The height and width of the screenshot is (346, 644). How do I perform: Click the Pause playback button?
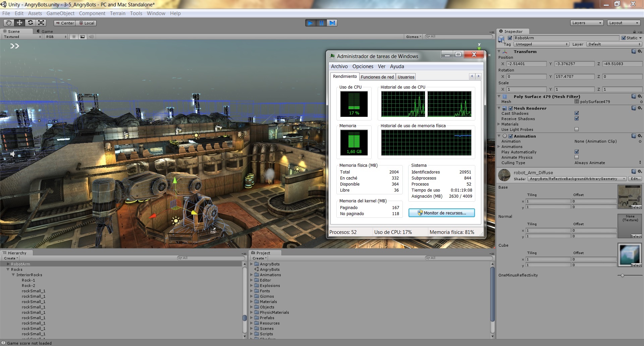point(321,23)
